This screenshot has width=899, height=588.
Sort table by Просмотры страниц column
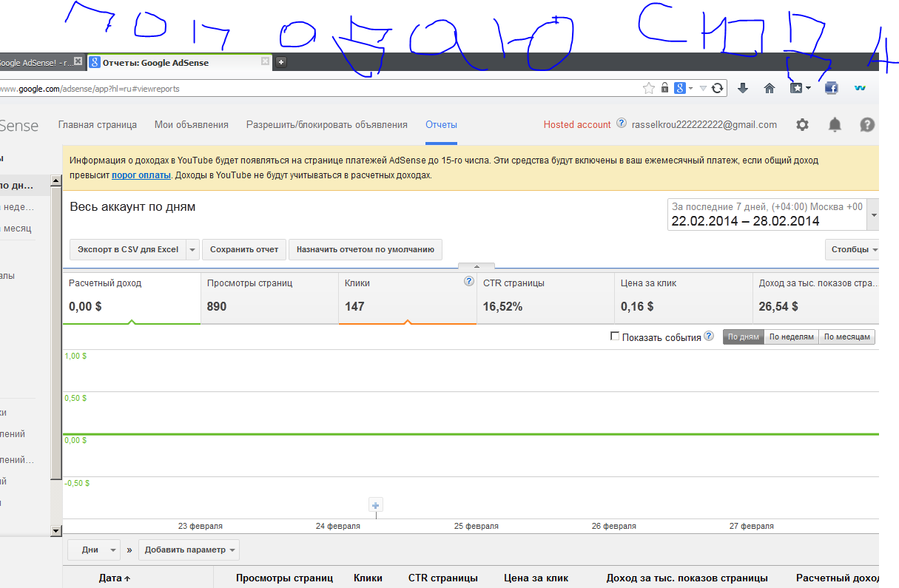coord(284,578)
